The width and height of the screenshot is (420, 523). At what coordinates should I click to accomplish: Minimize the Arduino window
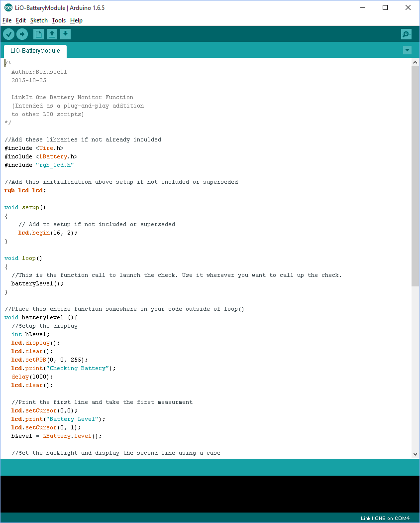coord(363,7)
